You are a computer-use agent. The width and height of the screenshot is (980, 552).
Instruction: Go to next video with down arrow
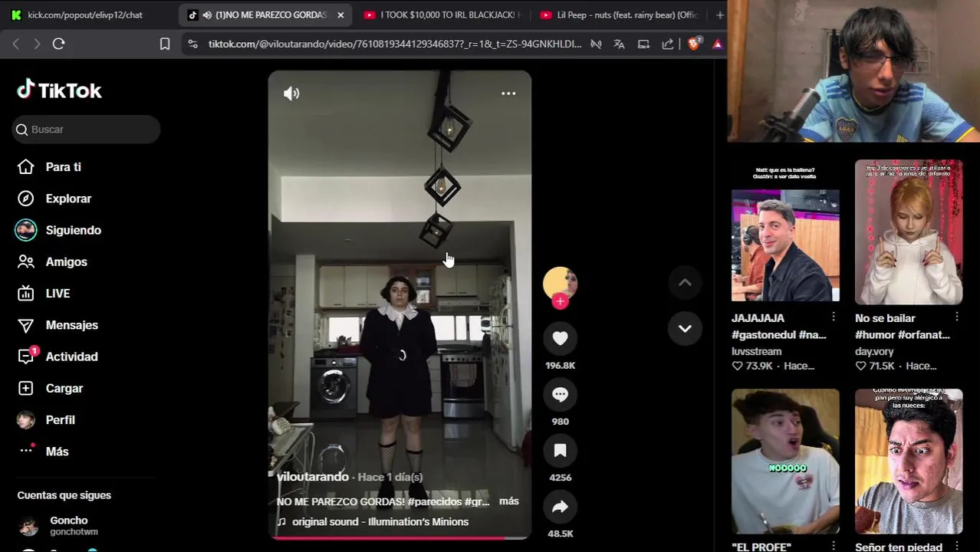click(685, 328)
